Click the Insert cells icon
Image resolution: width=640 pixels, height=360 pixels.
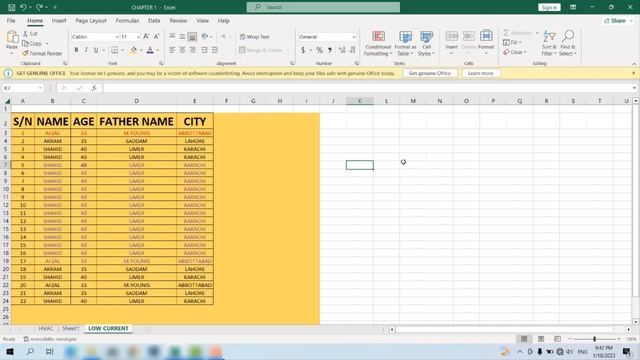click(x=451, y=36)
